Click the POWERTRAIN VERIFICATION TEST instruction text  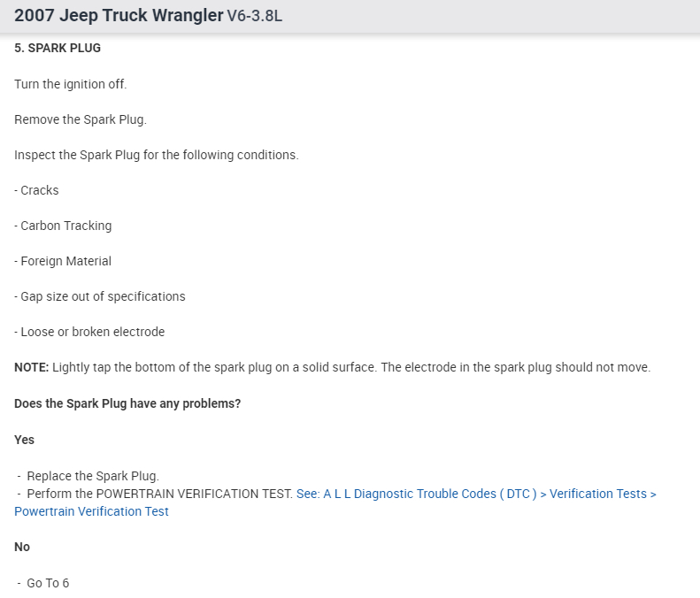[159, 494]
